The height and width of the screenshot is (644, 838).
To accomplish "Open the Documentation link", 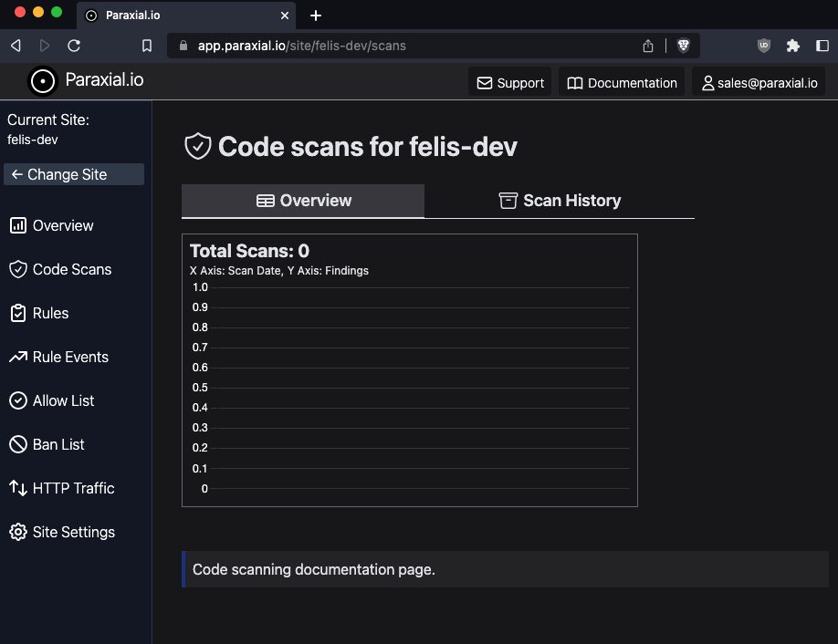I will pos(622,83).
